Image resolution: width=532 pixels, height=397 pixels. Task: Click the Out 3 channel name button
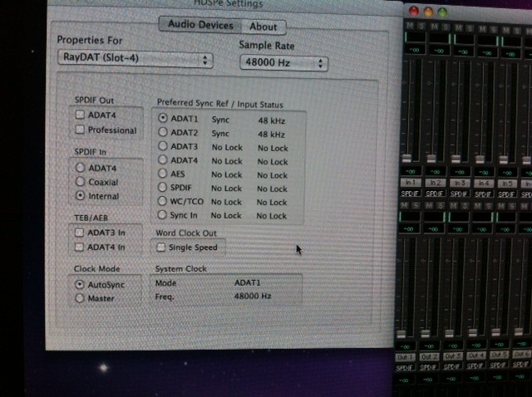coord(452,356)
